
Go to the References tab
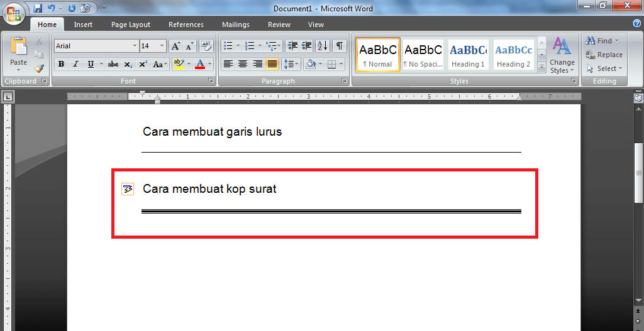coord(186,24)
